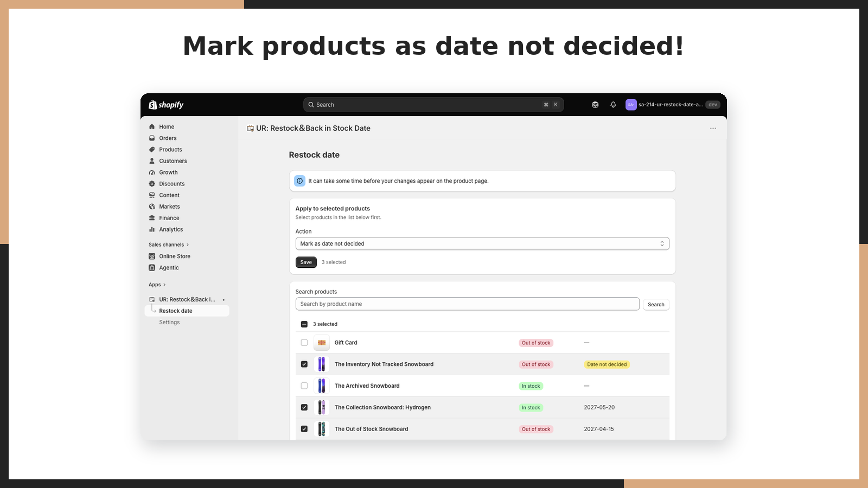Open the notifications bell
Viewport: 868px width, 488px height.
click(613, 105)
